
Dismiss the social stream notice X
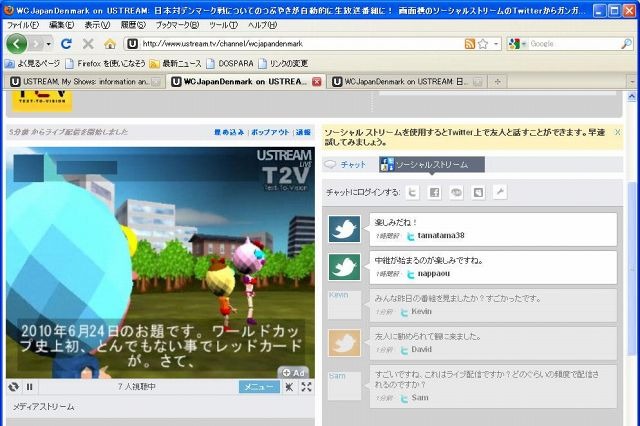click(x=617, y=132)
